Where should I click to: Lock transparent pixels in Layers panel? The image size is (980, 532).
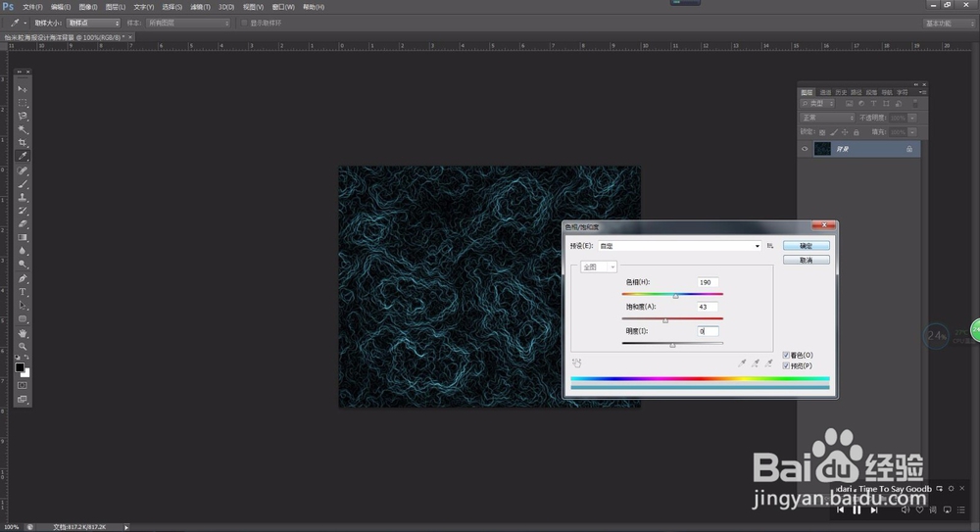(x=822, y=132)
